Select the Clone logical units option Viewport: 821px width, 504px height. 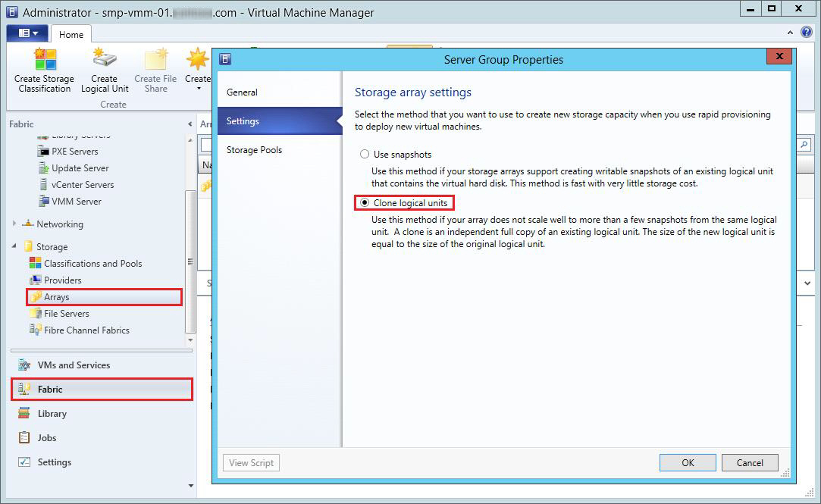pos(365,203)
